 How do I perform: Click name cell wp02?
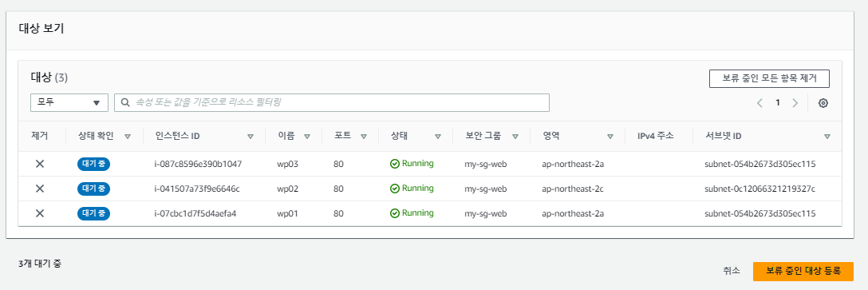[x=288, y=189]
